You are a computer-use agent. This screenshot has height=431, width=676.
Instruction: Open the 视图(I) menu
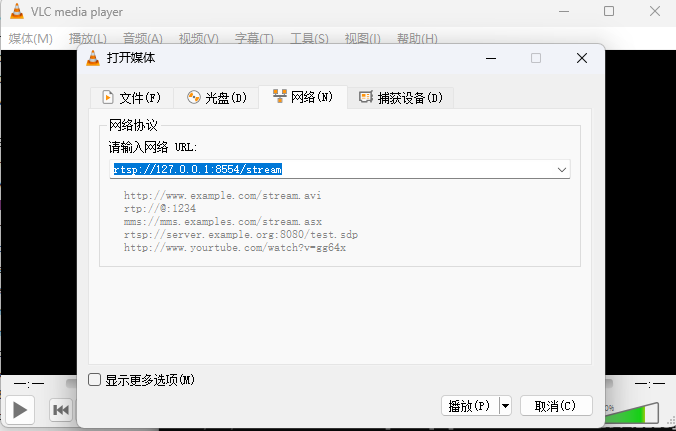tap(363, 39)
